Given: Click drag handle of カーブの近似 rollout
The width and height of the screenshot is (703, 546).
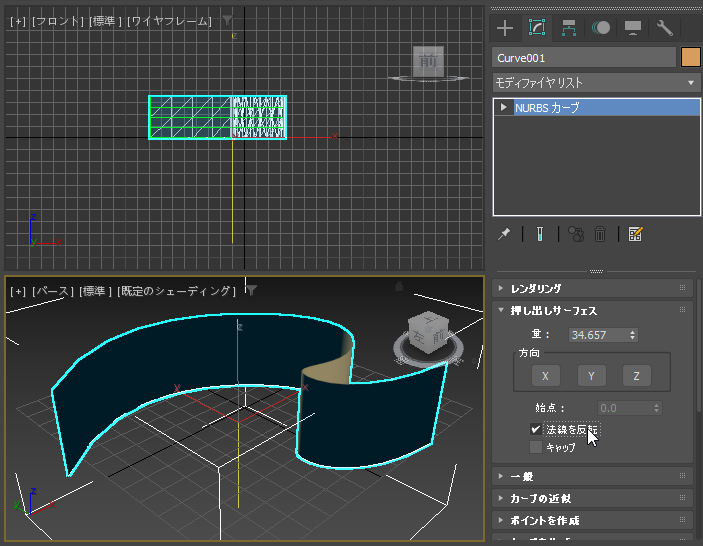Looking at the screenshot, I should coord(682,498).
